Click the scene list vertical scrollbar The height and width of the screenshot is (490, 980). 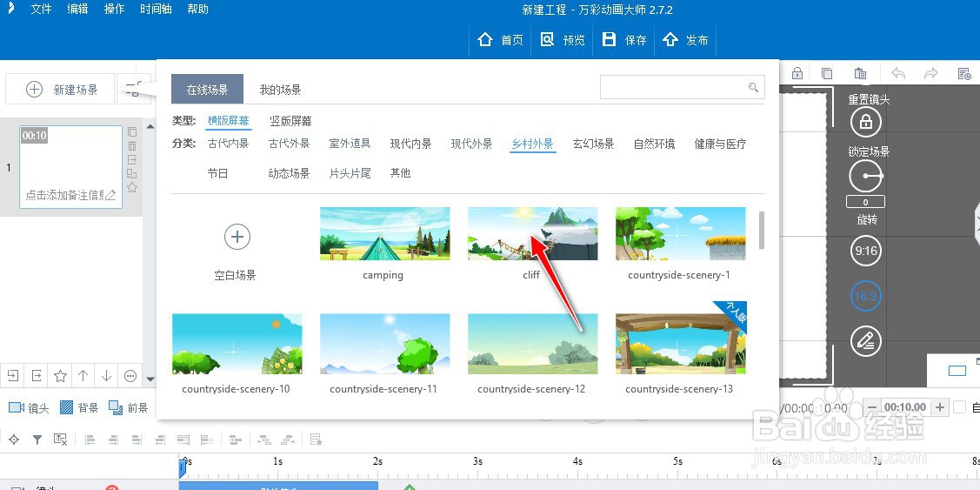coord(761,230)
